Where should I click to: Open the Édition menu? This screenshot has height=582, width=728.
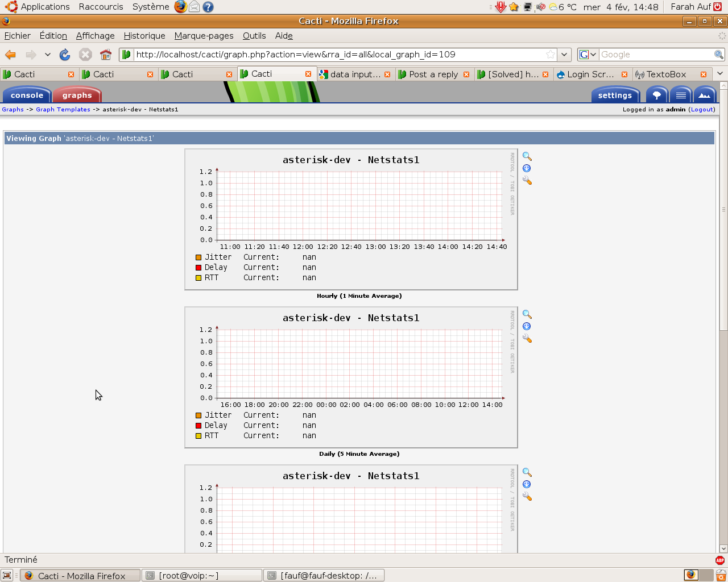(x=53, y=35)
